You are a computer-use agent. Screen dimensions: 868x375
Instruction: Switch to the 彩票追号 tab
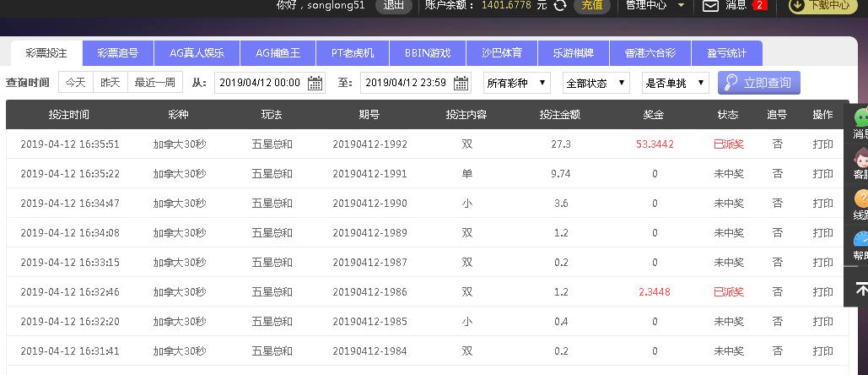[x=118, y=53]
